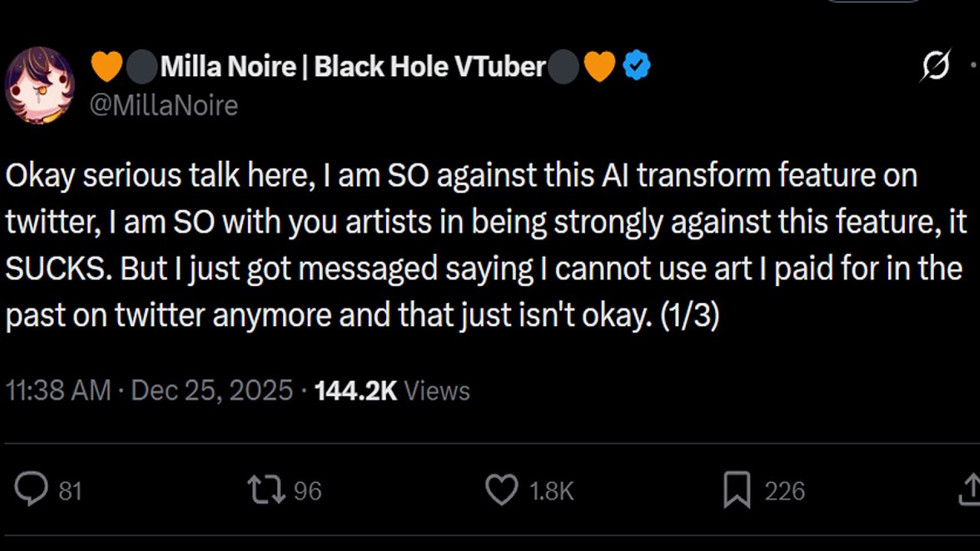Click the share upload icon
This screenshot has height=551, width=980.
click(x=970, y=491)
